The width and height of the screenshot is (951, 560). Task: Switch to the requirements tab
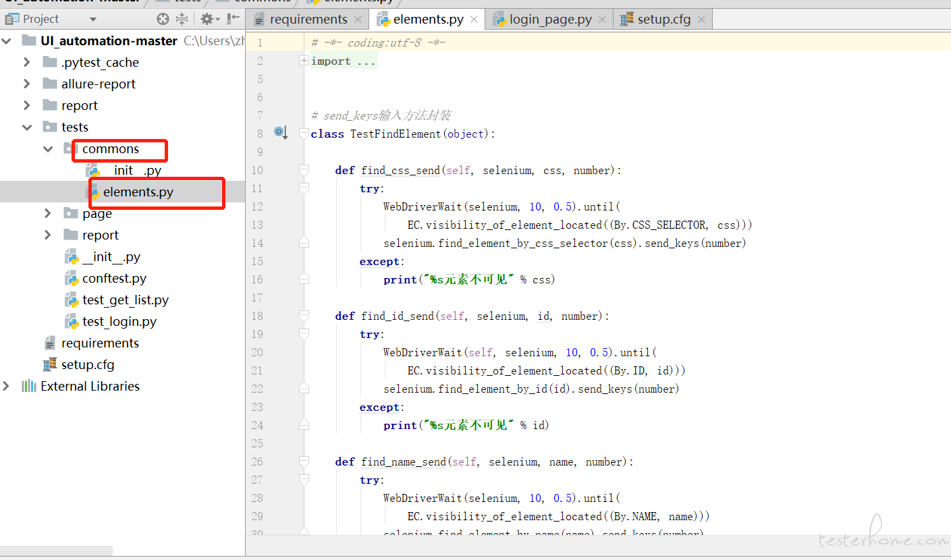pyautogui.click(x=308, y=20)
